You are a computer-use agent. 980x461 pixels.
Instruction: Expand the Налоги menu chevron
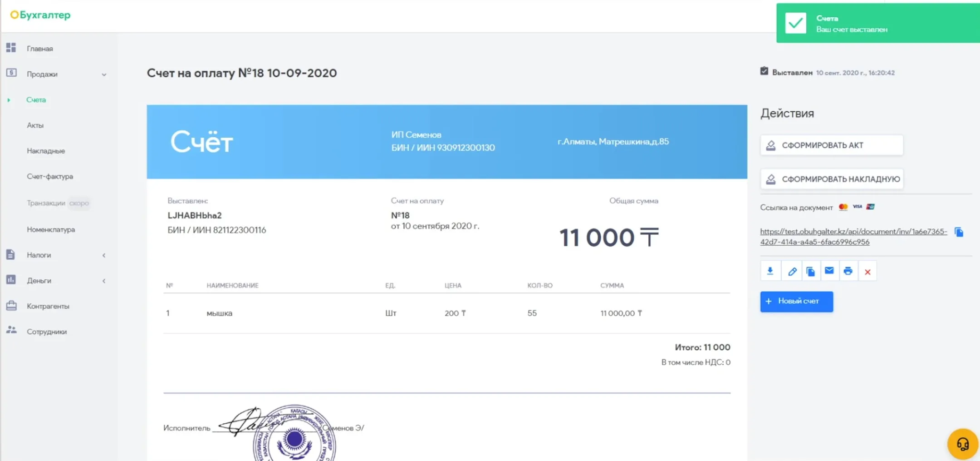click(104, 255)
